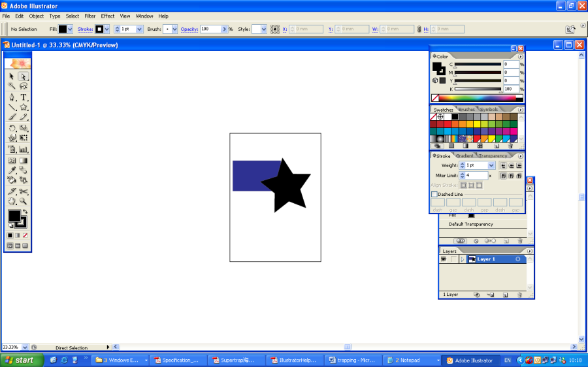
Task: Click the Stroke link in control bar
Action: pos(86,29)
